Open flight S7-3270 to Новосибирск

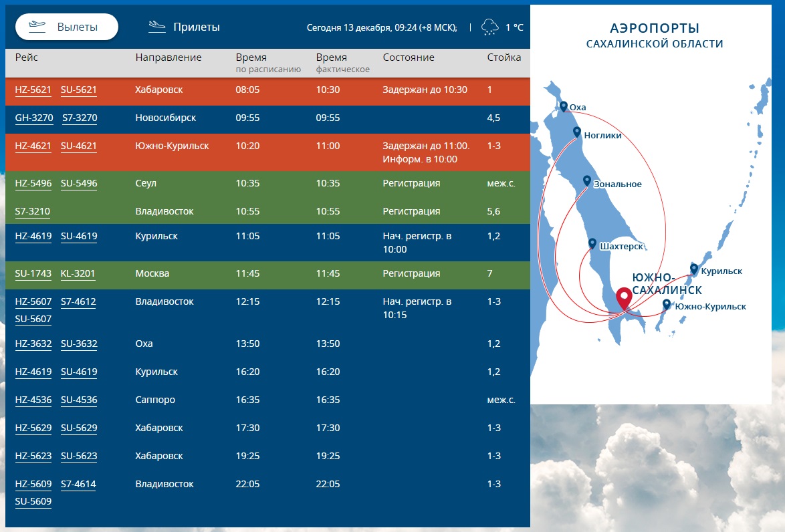(80, 118)
